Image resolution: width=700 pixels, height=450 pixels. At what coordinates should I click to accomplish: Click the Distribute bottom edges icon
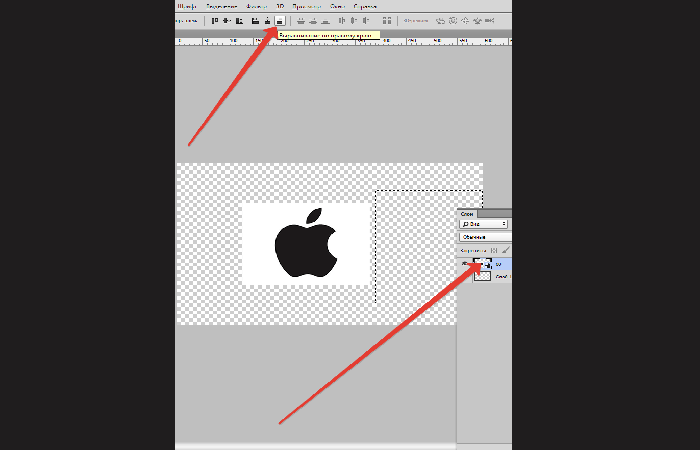point(325,21)
